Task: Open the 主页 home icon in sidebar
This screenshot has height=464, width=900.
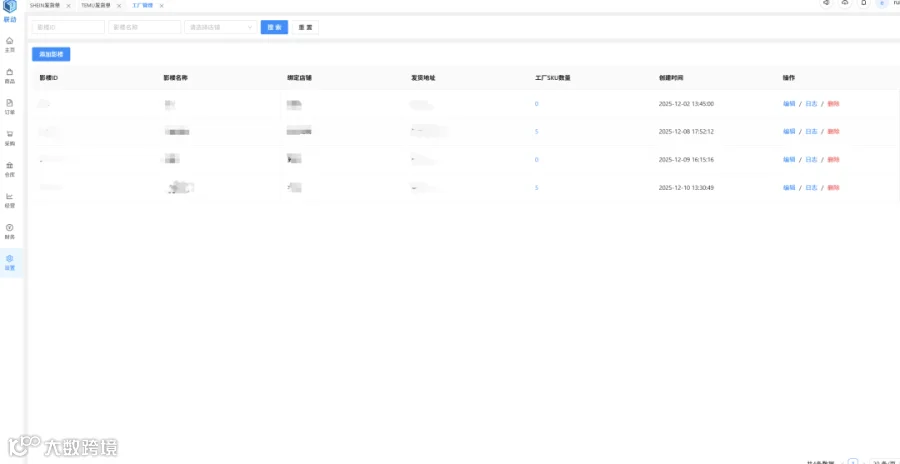Action: pyautogui.click(x=10, y=44)
